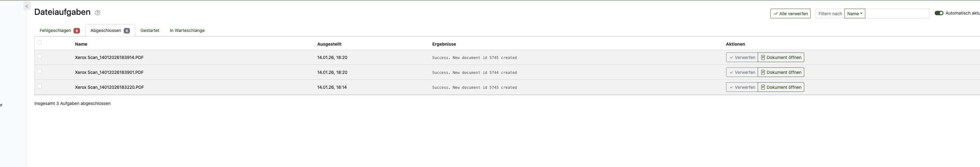Dismiss task Xerox Scan_14012026183901.PDF via Verwerfen
Screen dimensions: 980x167
click(742, 72)
